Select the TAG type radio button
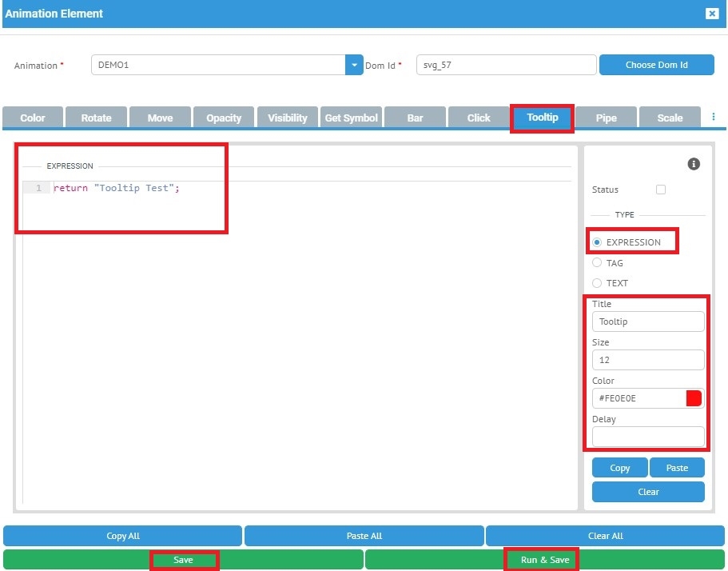Image resolution: width=728 pixels, height=571 pixels. click(597, 263)
